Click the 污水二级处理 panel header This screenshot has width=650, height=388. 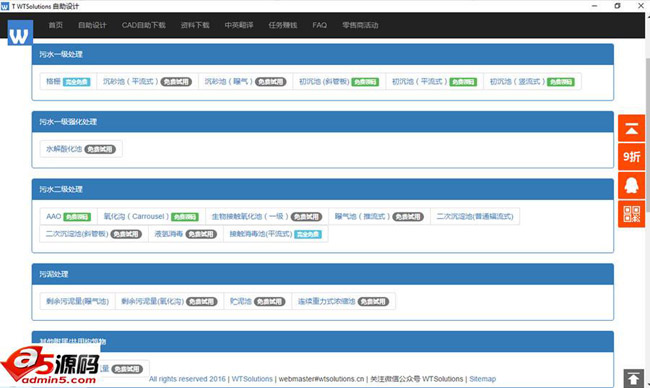point(323,189)
